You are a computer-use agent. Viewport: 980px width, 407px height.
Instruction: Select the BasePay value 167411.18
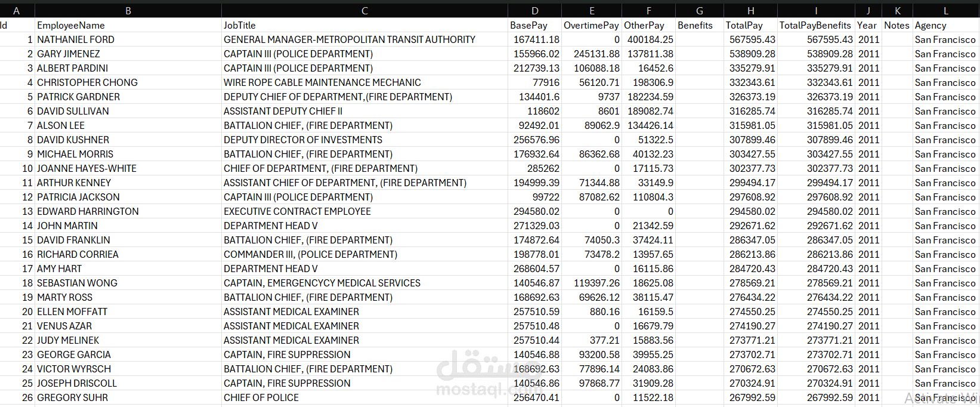tap(535, 39)
